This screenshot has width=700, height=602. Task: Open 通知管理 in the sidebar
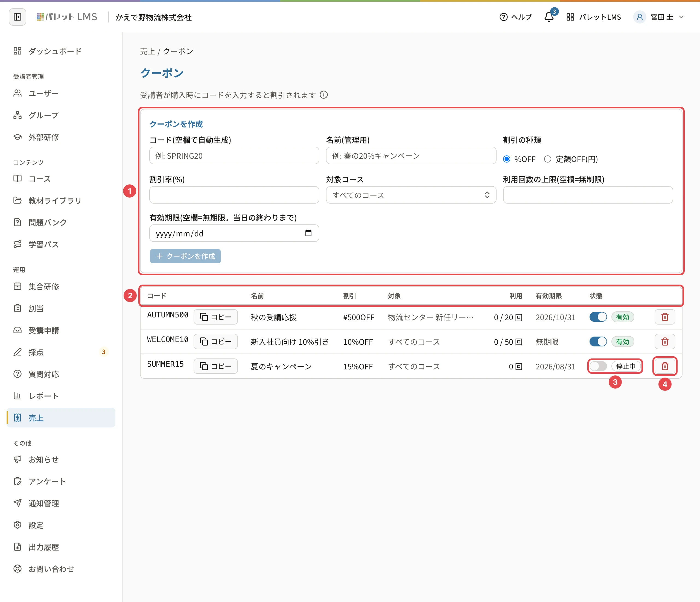click(x=61, y=503)
